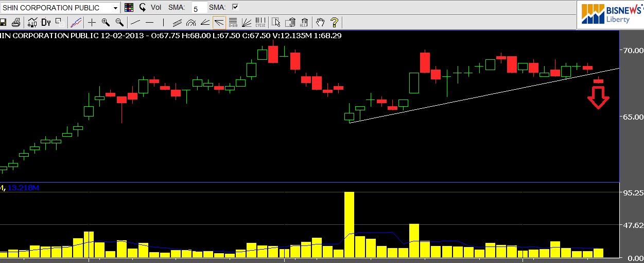Select the horizontal line tool

click(149, 22)
